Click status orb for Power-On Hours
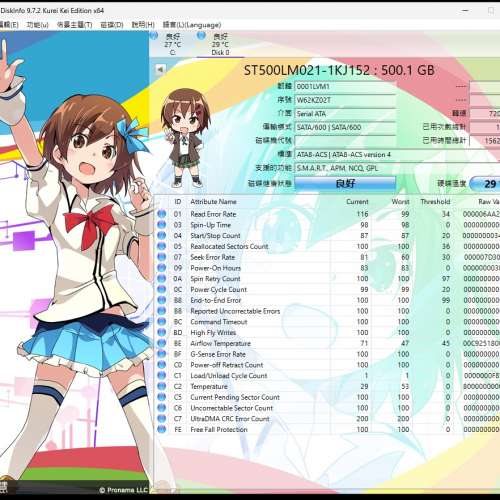Image resolution: width=500 pixels, height=500 pixels. click(162, 268)
